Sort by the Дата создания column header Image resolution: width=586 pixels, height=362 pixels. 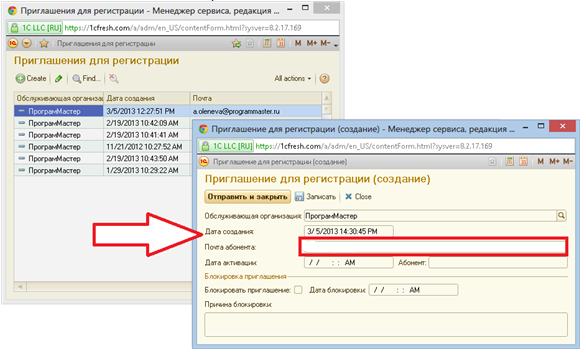tap(146, 98)
